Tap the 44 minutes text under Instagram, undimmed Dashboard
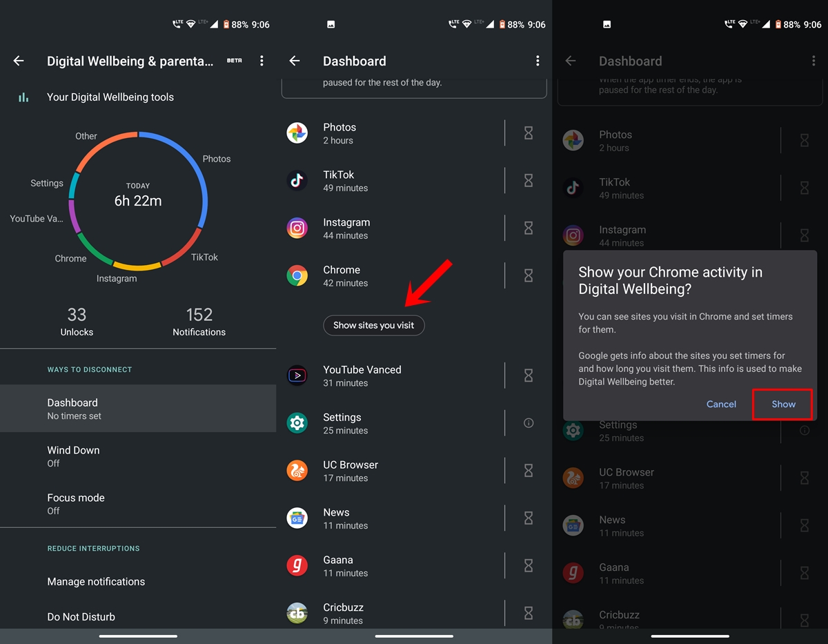 [x=346, y=236]
